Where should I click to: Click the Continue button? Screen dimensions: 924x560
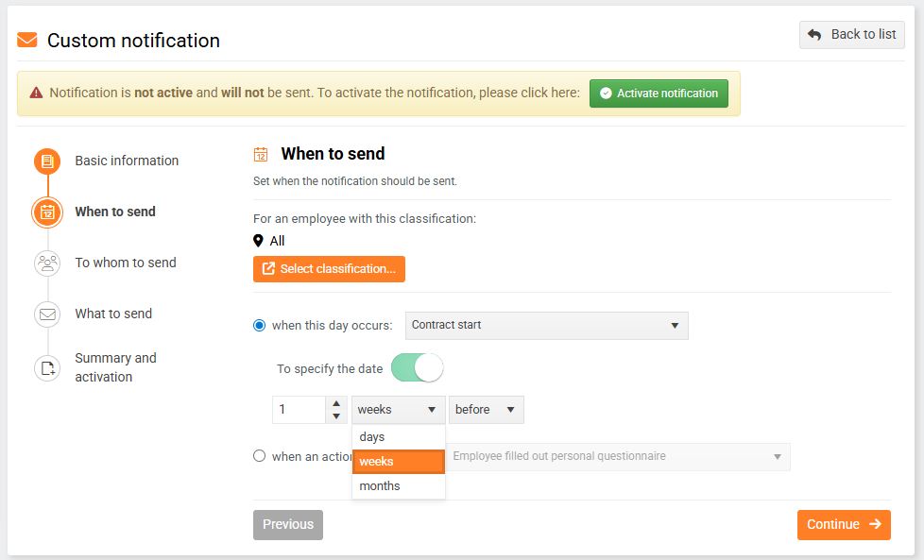pos(843,525)
